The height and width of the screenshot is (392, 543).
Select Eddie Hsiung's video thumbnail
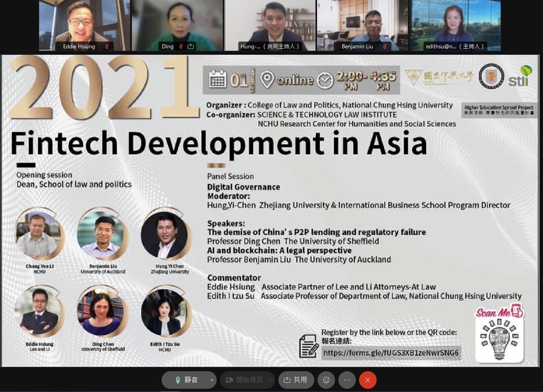pos(84,25)
